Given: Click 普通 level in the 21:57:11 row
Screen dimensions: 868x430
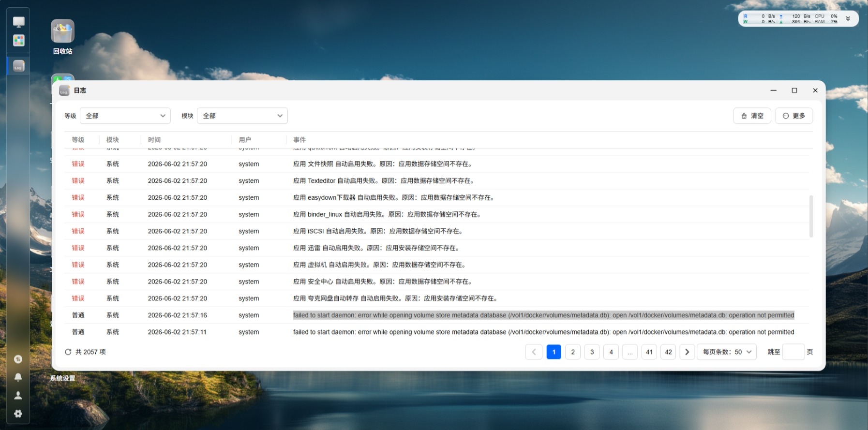Looking at the screenshot, I should (78, 332).
